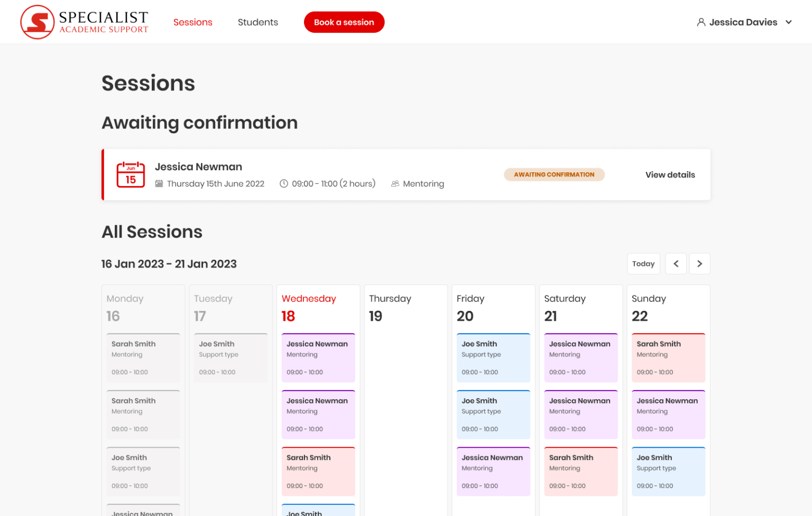
Task: Open the Students navigation tab
Action: tap(257, 22)
